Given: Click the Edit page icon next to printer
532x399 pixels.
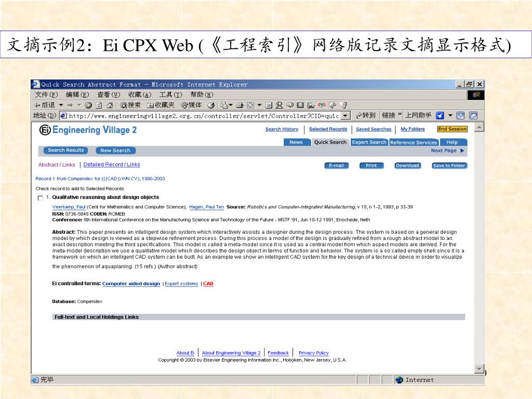Looking at the screenshot, I should [250, 105].
